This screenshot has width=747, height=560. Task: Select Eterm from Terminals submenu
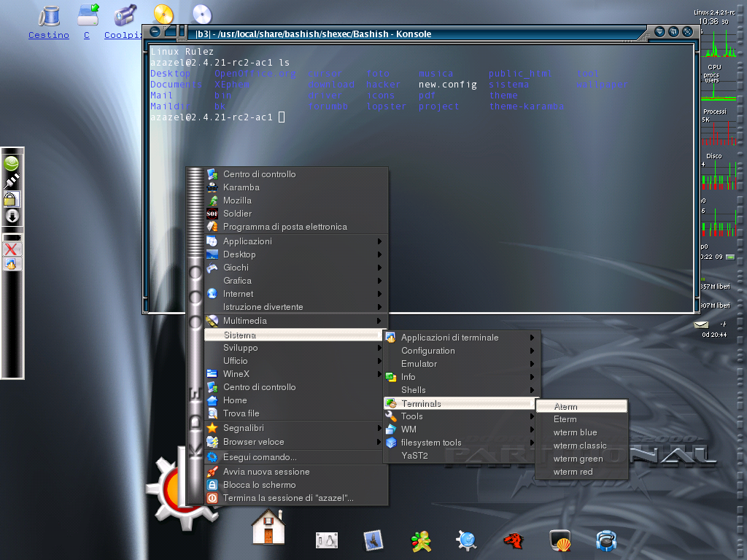click(581, 419)
